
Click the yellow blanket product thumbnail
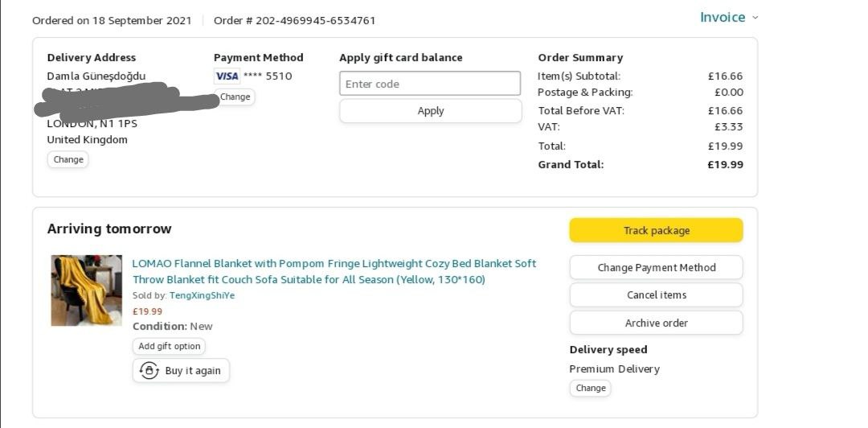point(87,290)
